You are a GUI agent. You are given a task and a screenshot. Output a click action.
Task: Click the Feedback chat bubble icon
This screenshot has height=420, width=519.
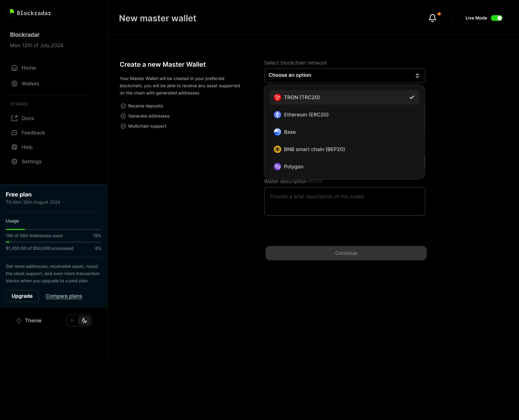[x=14, y=133]
